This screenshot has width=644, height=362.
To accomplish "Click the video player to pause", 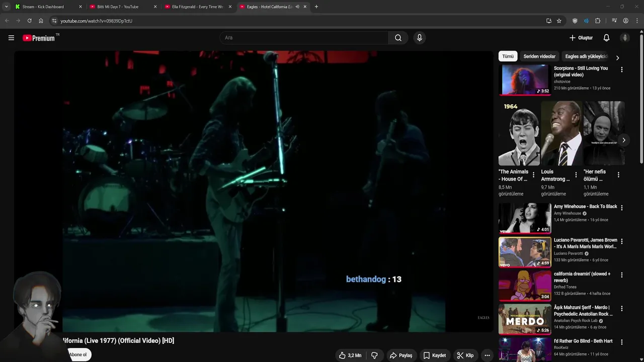I will 254,191.
